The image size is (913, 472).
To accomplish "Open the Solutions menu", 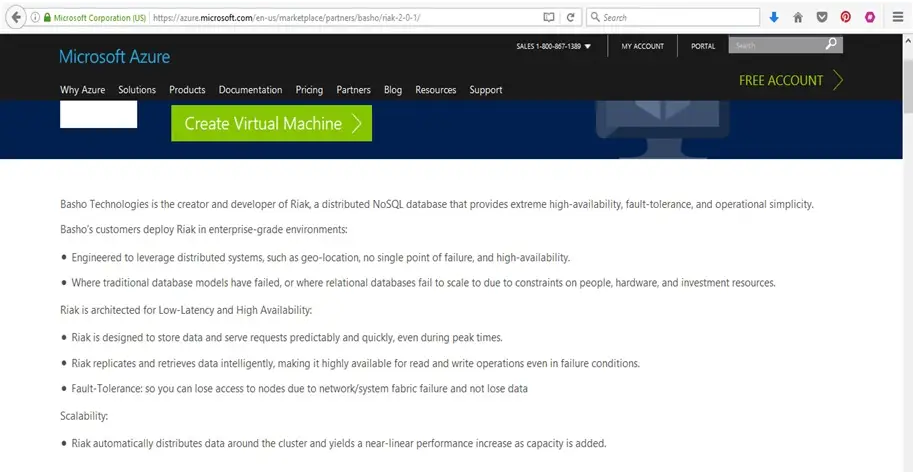I will 137,90.
